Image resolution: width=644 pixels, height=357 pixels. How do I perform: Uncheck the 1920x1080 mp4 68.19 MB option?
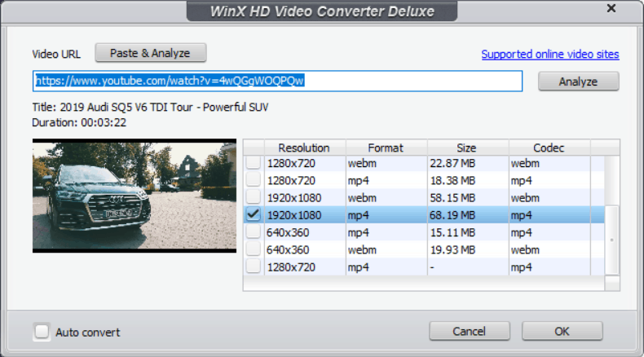click(x=254, y=215)
